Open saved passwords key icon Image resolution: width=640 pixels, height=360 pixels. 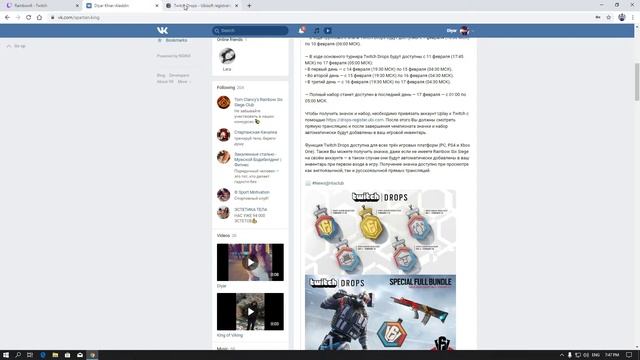point(598,18)
